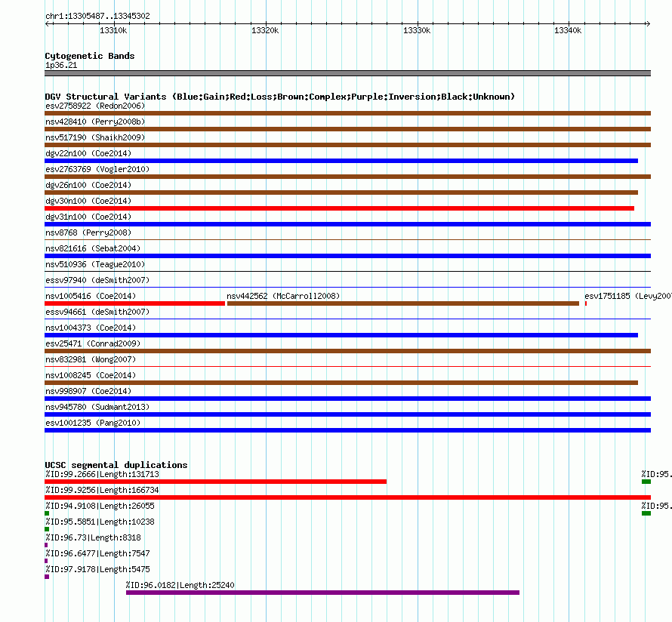Click the 13320k ruler tick label
Image resolution: width=672 pixels, height=622 pixels.
[265, 30]
